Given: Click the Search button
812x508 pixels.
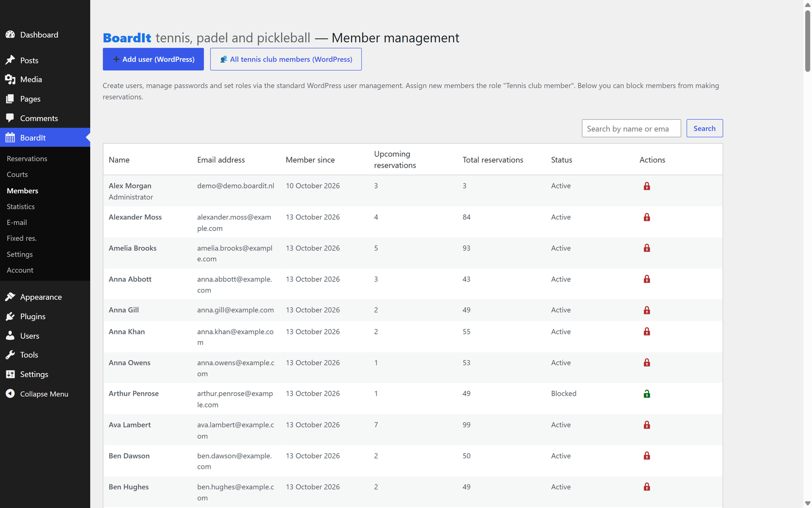Looking at the screenshot, I should (704, 129).
